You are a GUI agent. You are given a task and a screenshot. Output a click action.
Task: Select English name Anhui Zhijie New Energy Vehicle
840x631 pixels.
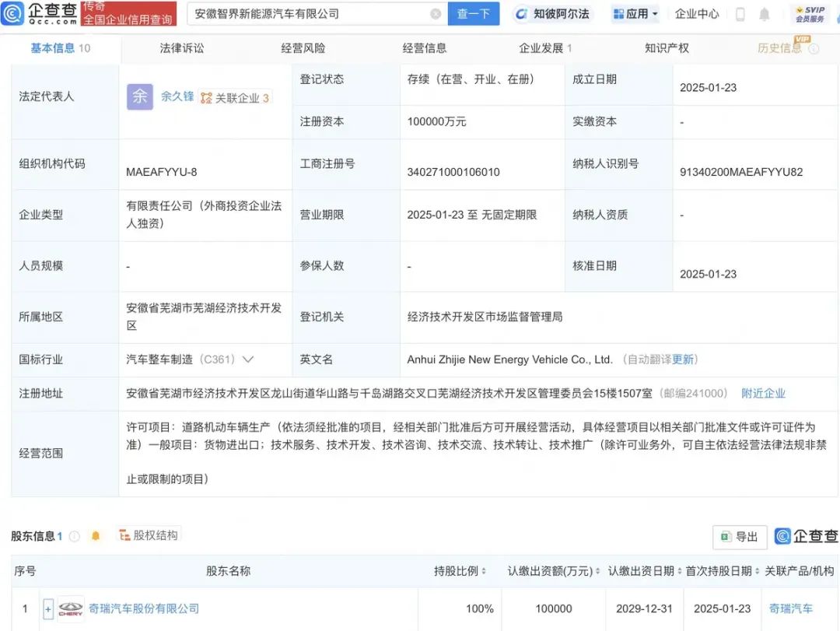tap(509, 359)
